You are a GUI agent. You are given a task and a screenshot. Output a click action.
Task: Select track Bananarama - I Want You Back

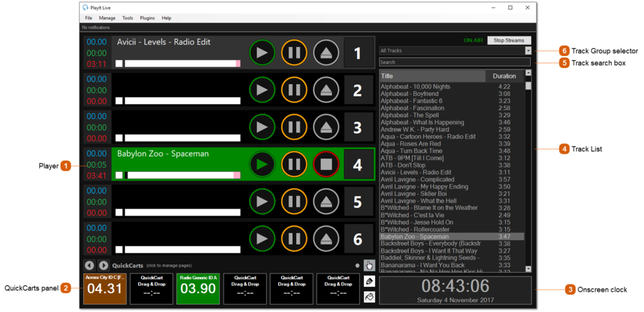[452, 265]
